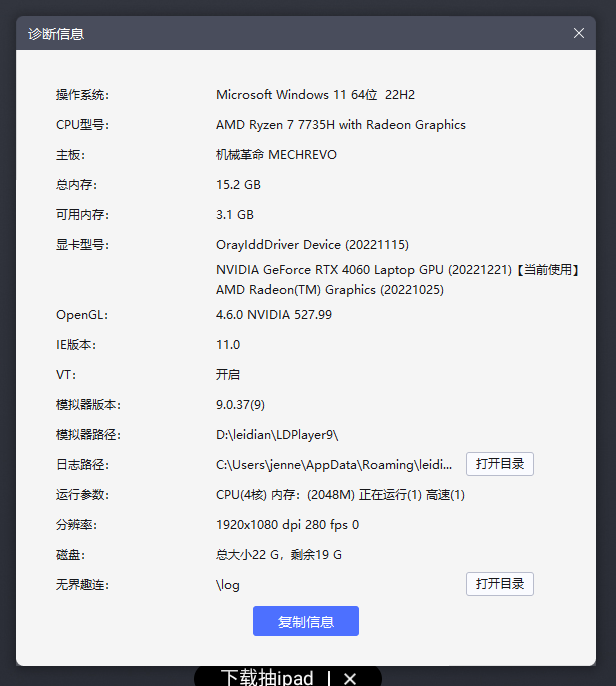
Task: Click the emulator version 9.0.37(9) value
Action: coord(242,405)
